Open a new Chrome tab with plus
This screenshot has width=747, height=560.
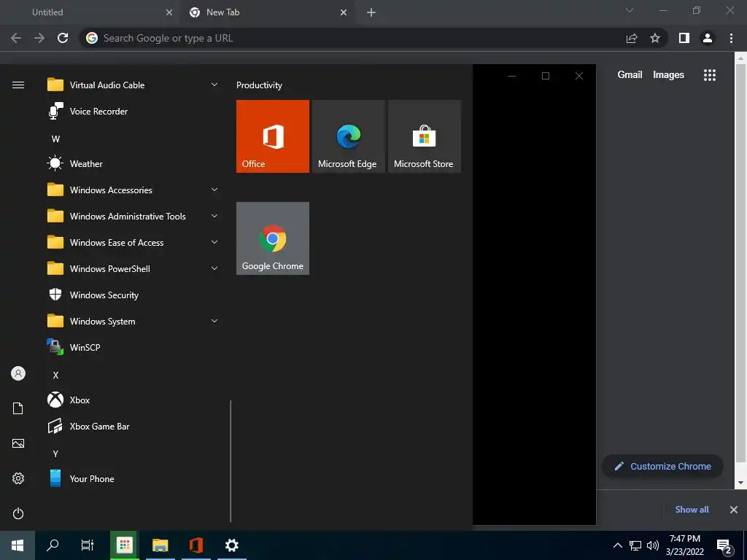371,12
